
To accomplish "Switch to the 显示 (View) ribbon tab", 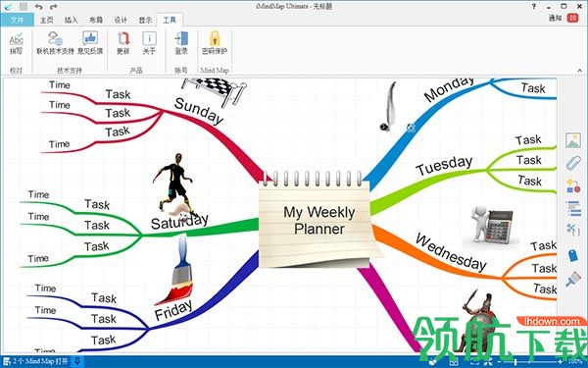I will [145, 20].
